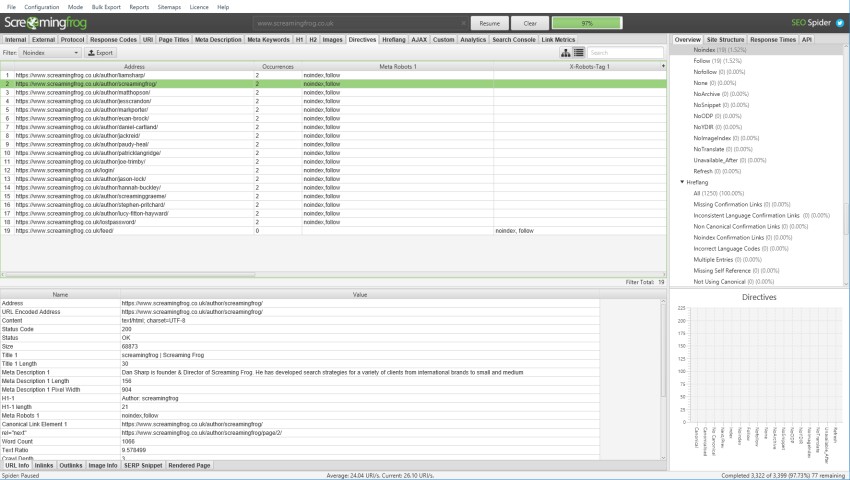Open the Reports menu

coord(139,7)
